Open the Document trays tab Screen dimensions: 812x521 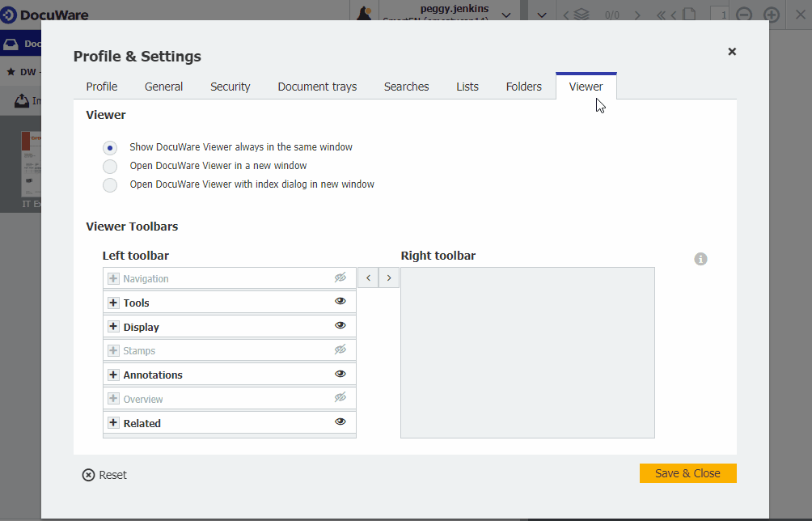tap(317, 87)
